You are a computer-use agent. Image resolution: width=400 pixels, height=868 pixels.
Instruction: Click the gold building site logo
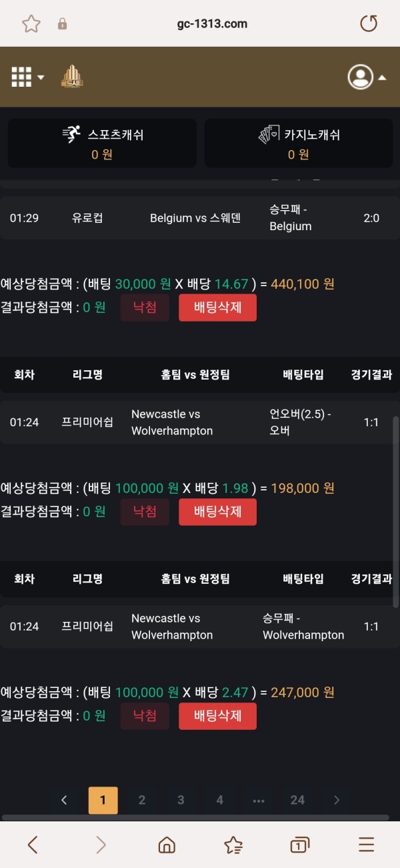[71, 77]
